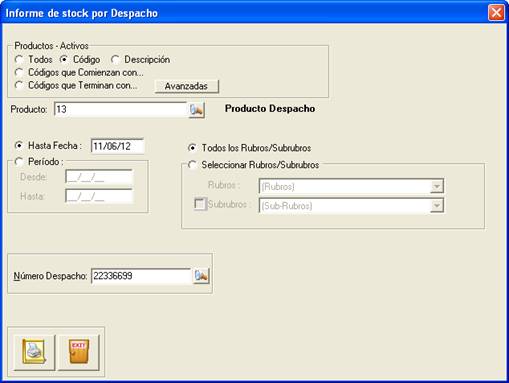Click the window title Informe de stock
The image size is (509, 383).
pos(82,13)
